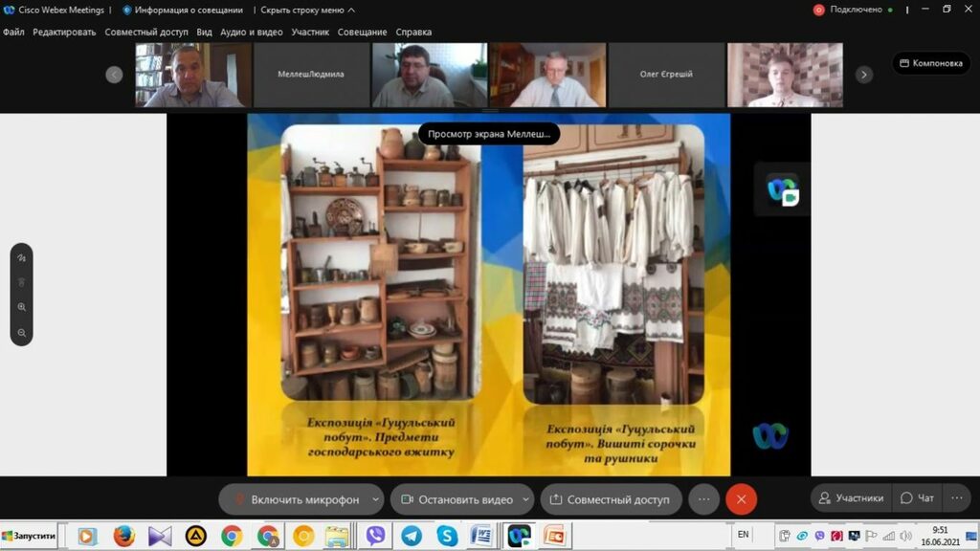This screenshot has height=551, width=980.
Task: Open the more options ellipsis button
Action: [x=703, y=499]
